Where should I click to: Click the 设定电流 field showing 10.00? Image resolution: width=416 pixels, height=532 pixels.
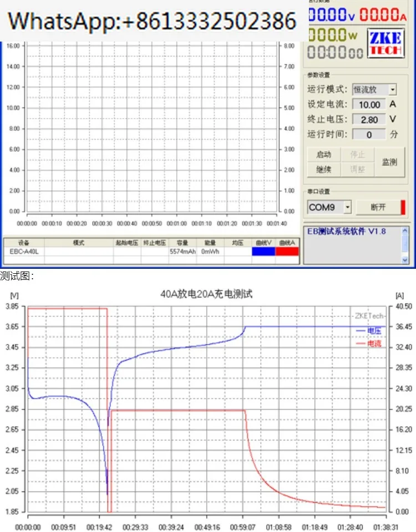(x=369, y=105)
